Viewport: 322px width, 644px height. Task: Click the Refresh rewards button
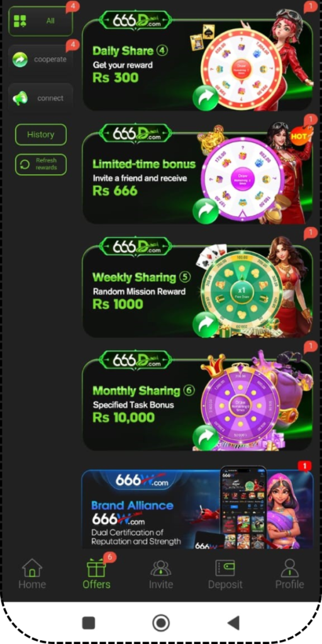pos(41,164)
